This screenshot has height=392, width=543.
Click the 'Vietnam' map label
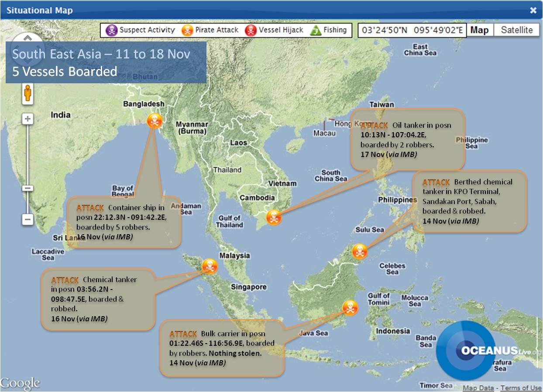[282, 184]
